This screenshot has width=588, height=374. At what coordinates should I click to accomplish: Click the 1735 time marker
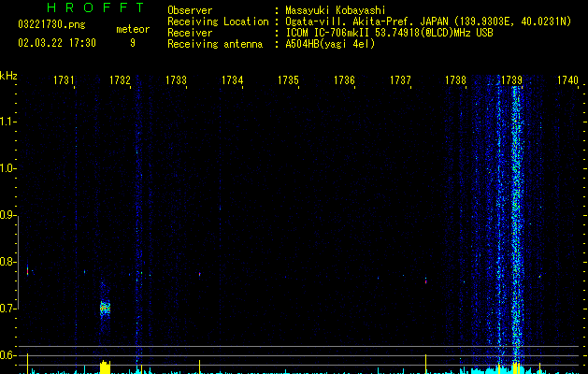tap(288, 80)
